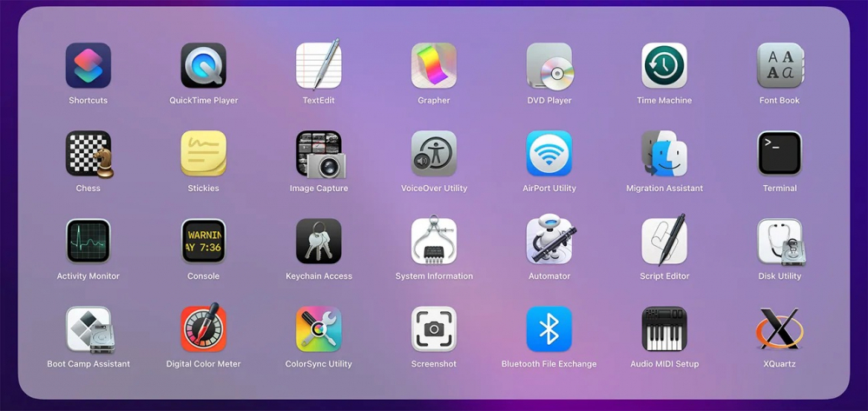The width and height of the screenshot is (868, 411).
Task: Launch QuickTime Player
Action: 203,66
